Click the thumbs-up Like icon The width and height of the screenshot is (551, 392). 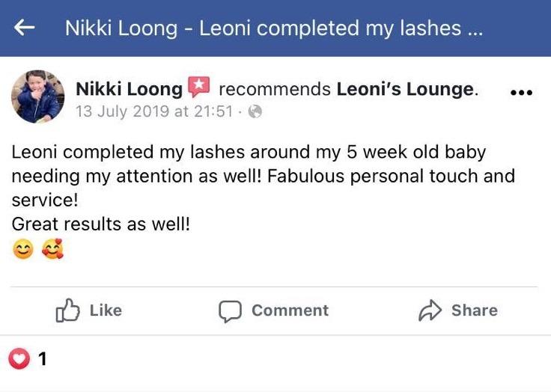tap(67, 311)
